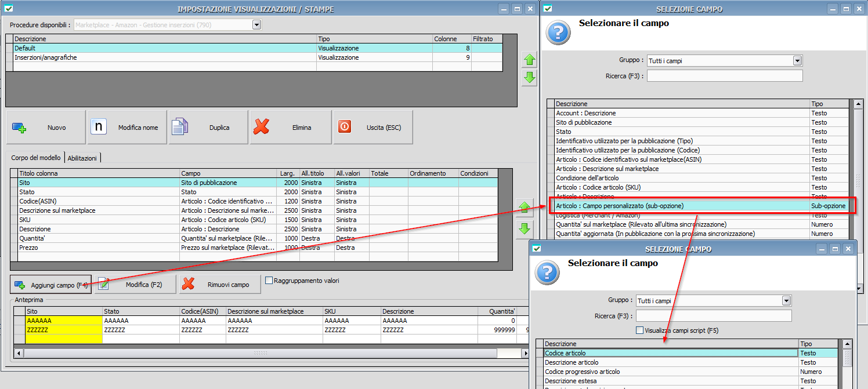The height and width of the screenshot is (389, 868).
Task: Click the checkmark icon in lower Selezione Campo title bar
Action: click(537, 249)
